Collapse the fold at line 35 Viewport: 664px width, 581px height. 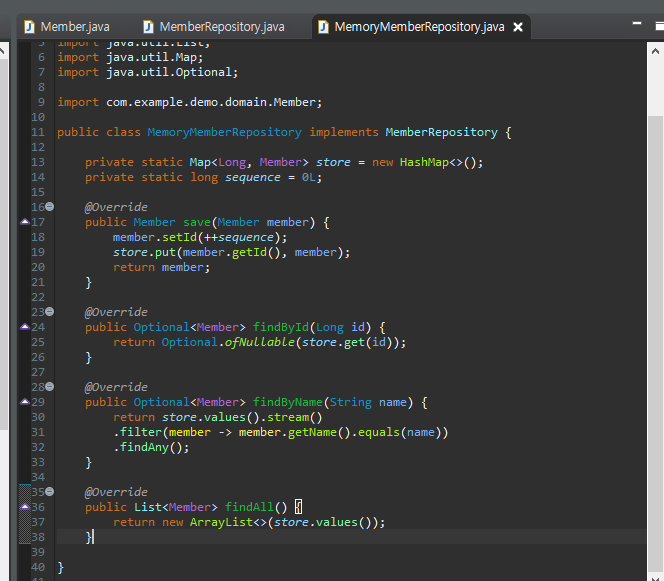click(x=50, y=492)
